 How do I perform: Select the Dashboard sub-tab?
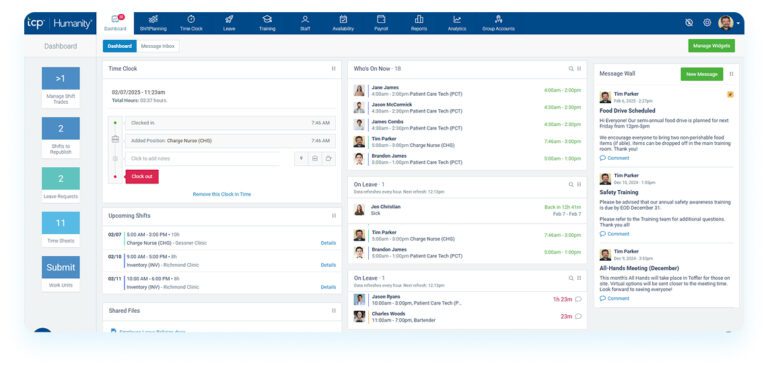tap(120, 46)
